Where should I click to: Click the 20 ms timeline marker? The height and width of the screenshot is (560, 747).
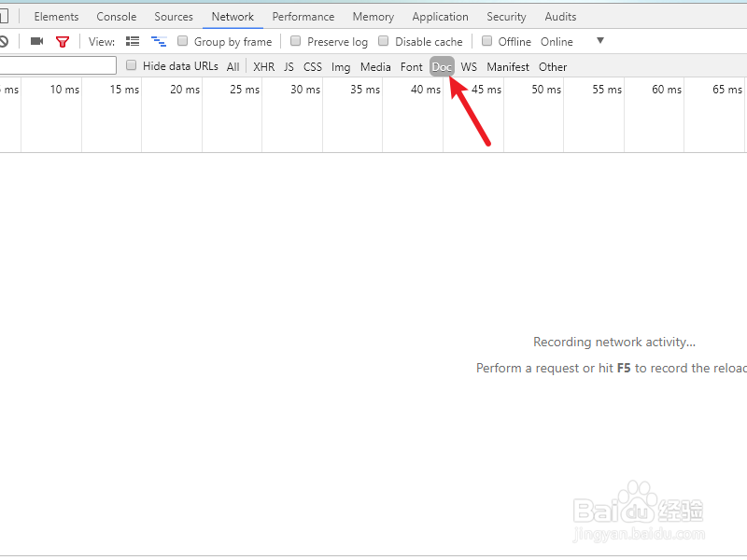pyautogui.click(x=184, y=89)
